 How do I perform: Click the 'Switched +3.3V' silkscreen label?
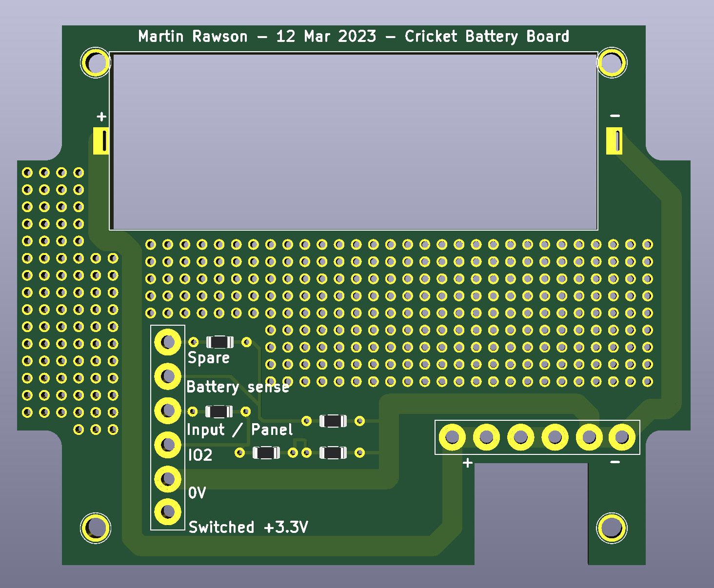tap(248, 527)
